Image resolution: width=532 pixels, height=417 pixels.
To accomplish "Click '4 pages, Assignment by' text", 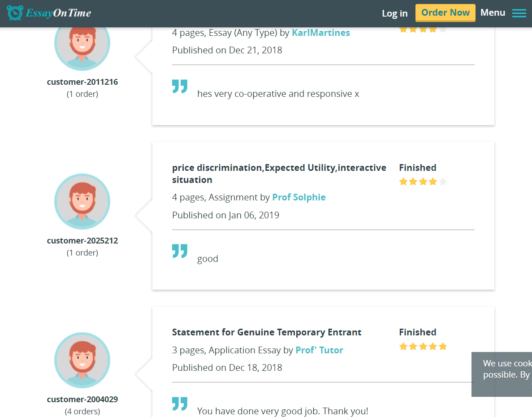I will coord(221,197).
